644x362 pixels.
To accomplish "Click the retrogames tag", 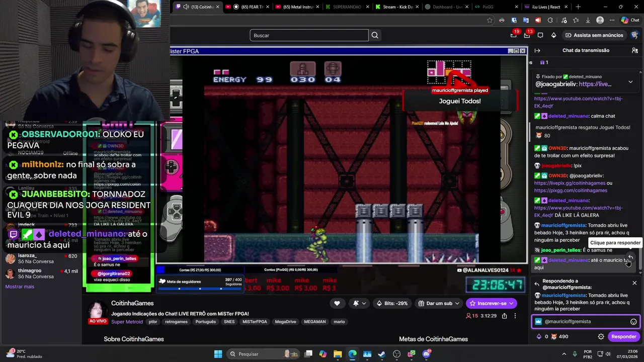I will pos(176,322).
